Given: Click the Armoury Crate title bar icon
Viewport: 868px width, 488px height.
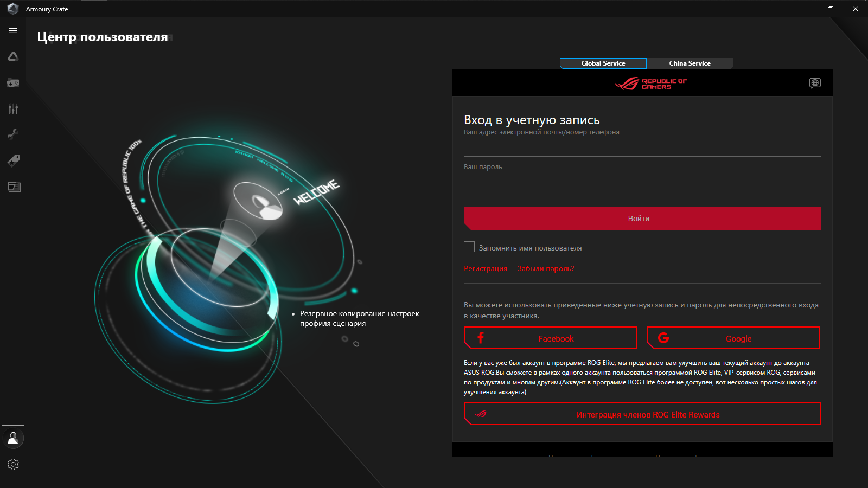Looking at the screenshot, I should point(13,9).
